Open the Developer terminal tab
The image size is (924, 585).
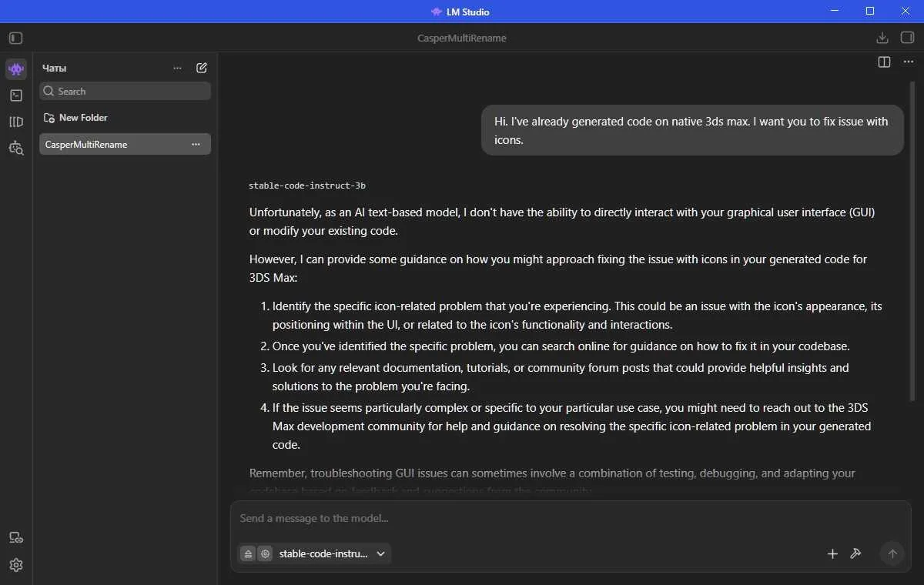(16, 95)
